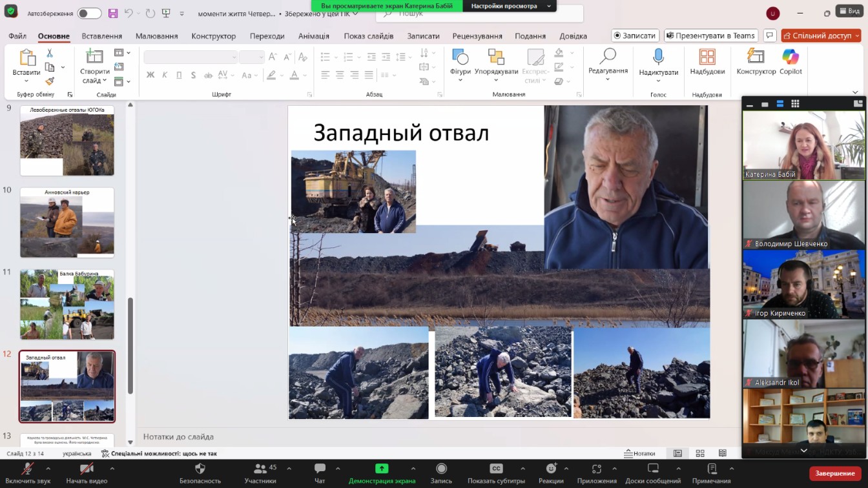
Task: Expand the Настройки просмотра dropdown
Action: click(509, 6)
